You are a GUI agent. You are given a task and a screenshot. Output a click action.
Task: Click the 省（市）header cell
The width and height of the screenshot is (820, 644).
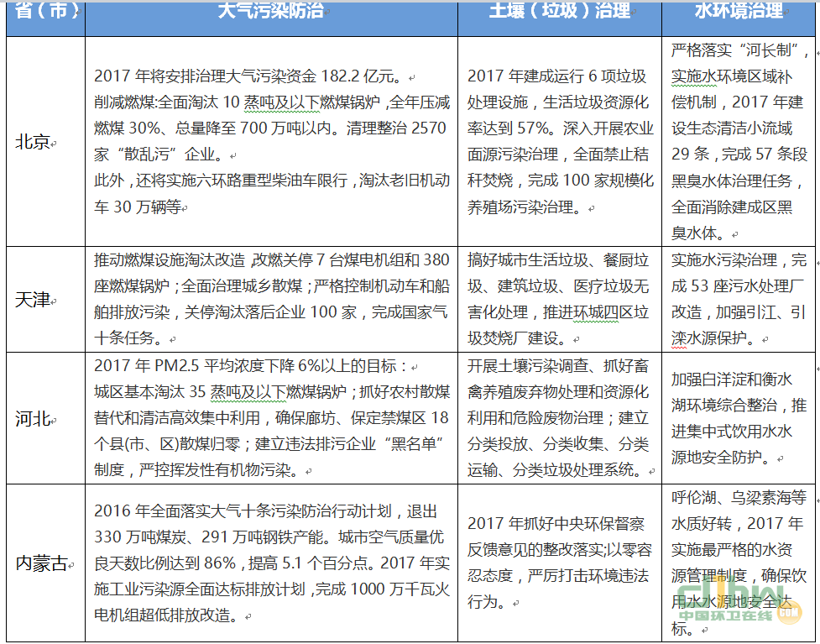pos(46,12)
